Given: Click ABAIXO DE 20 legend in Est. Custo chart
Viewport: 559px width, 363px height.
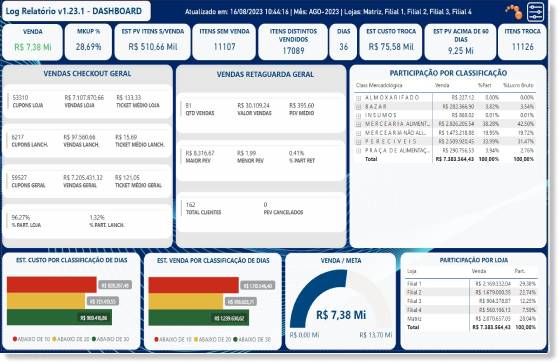Looking at the screenshot, I should point(71,339).
